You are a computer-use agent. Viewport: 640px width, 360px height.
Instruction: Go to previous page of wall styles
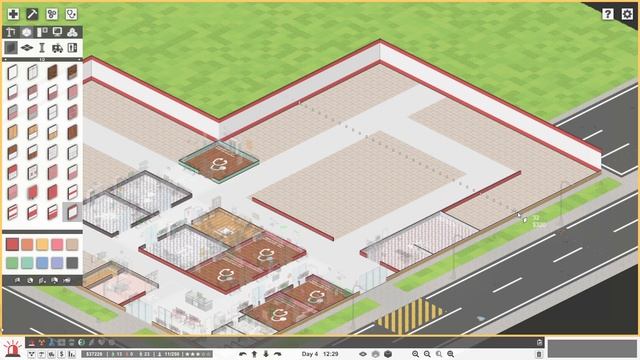click(5, 60)
